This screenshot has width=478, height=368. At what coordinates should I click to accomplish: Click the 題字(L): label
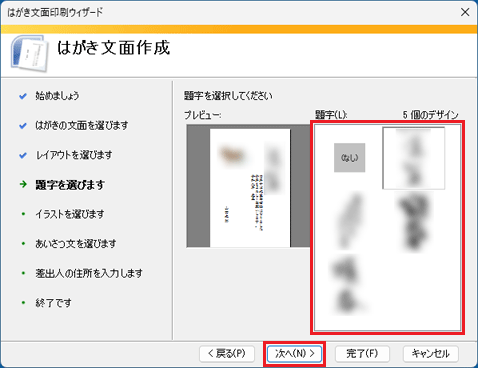(331, 115)
